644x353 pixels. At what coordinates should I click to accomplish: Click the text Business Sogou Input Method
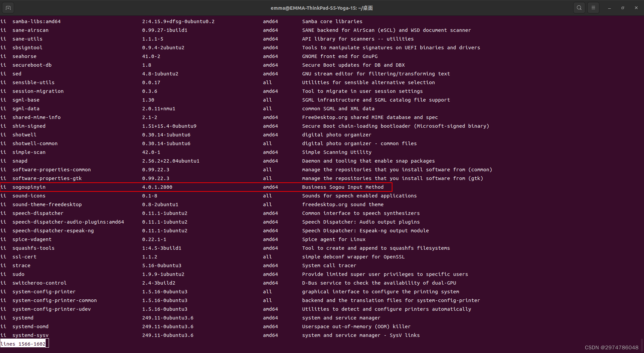point(343,187)
